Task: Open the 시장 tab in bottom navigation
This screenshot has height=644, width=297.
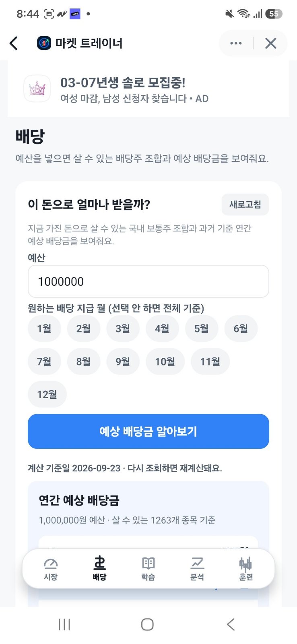Action: click(x=51, y=569)
